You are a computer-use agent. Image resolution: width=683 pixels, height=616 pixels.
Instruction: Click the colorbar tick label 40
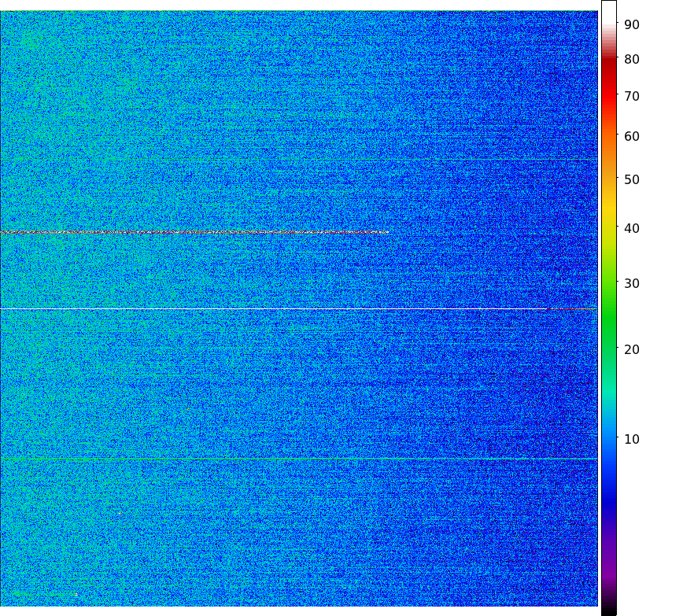click(x=631, y=229)
